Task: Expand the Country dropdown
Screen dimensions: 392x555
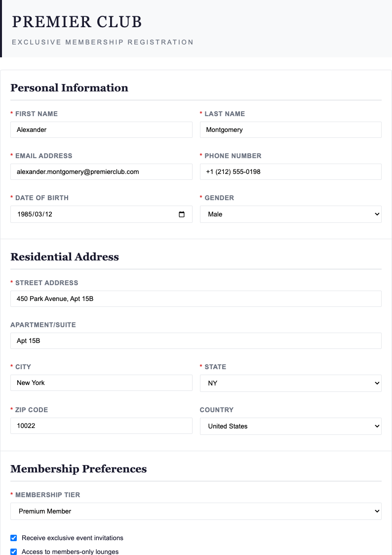Action: 290,426
